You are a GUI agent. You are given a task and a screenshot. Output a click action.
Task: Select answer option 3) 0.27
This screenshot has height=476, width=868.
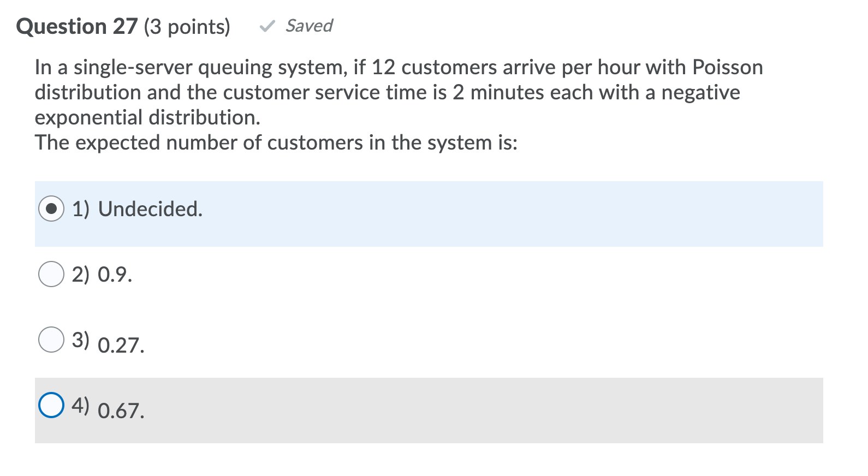pyautogui.click(x=51, y=340)
